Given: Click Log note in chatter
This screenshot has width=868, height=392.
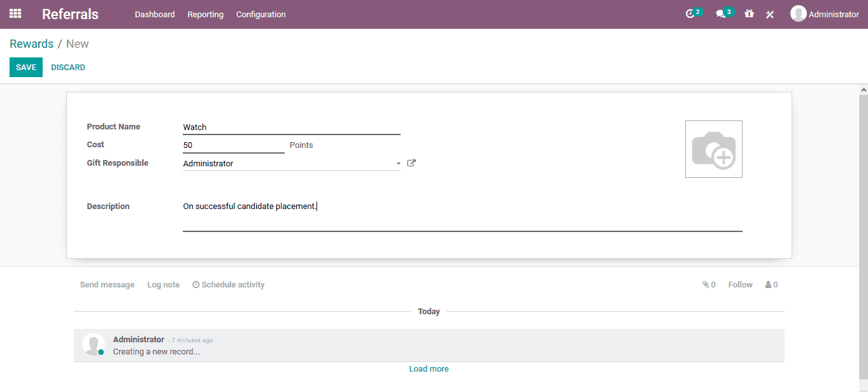Looking at the screenshot, I should (x=164, y=285).
